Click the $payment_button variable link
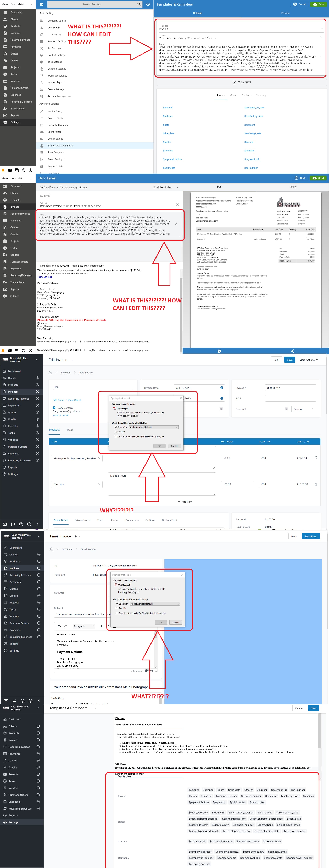The height and width of the screenshot is (868, 329). click(x=172, y=159)
